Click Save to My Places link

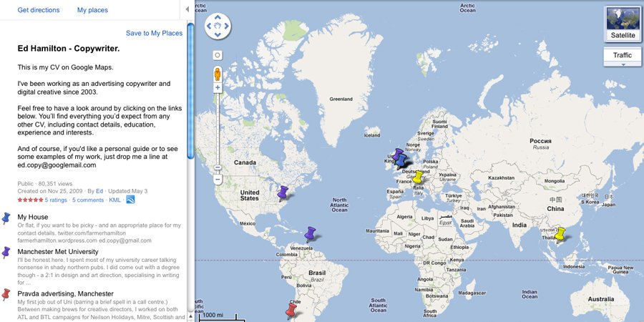[x=154, y=33]
